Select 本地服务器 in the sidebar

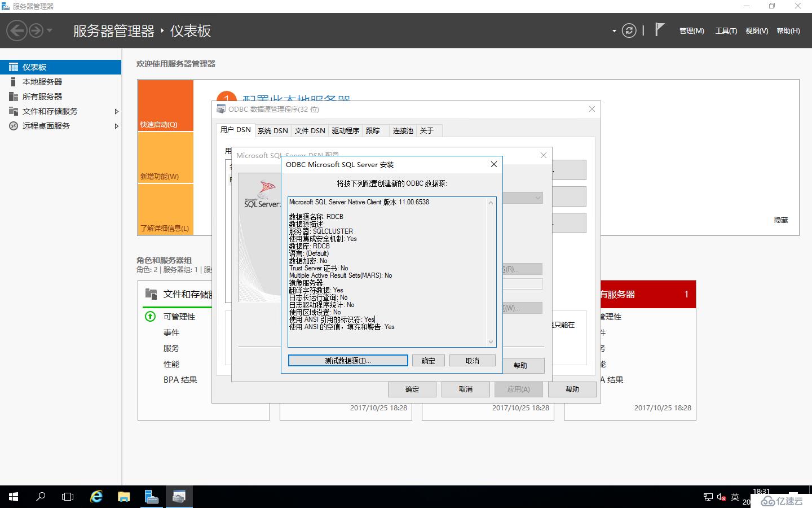[x=60, y=82]
